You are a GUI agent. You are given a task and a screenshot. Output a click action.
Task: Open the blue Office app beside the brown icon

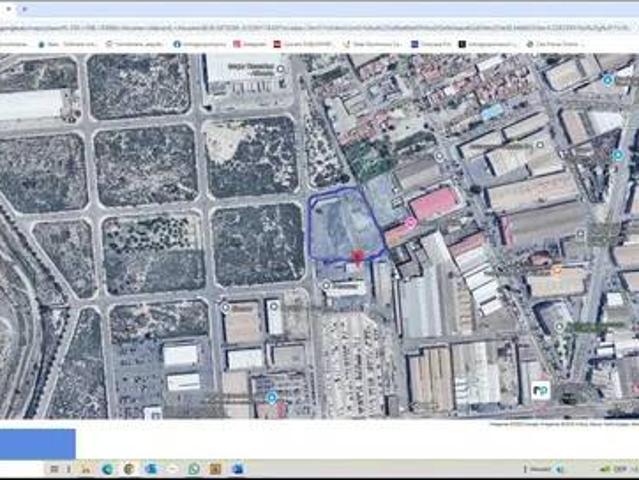[x=237, y=469]
